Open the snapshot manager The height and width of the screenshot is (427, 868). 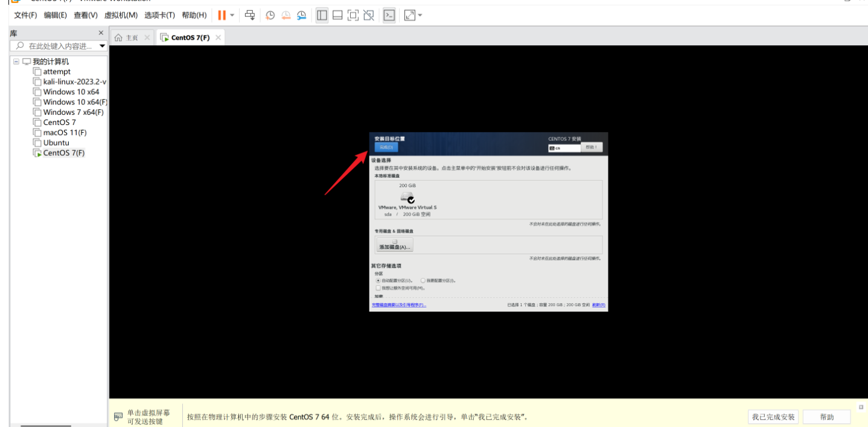click(x=301, y=15)
